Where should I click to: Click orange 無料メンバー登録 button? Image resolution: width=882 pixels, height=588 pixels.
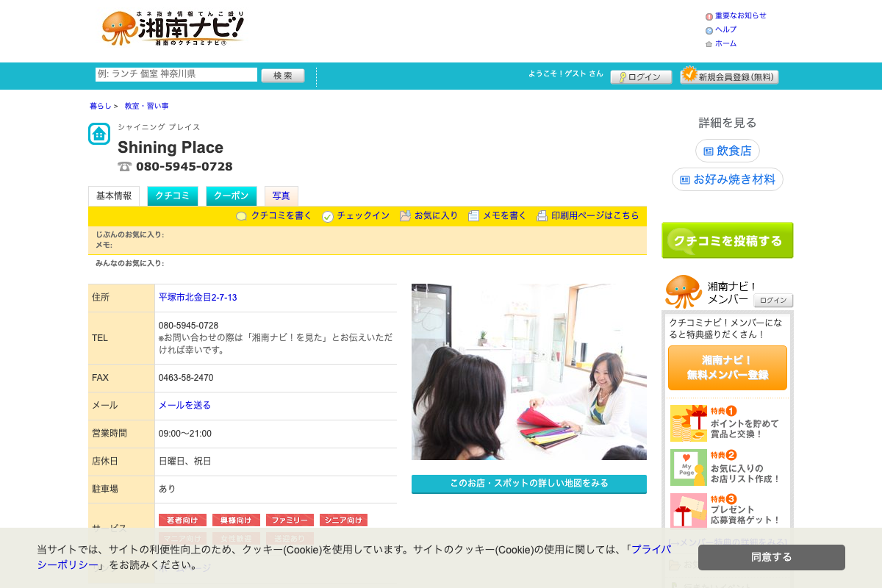click(x=728, y=368)
